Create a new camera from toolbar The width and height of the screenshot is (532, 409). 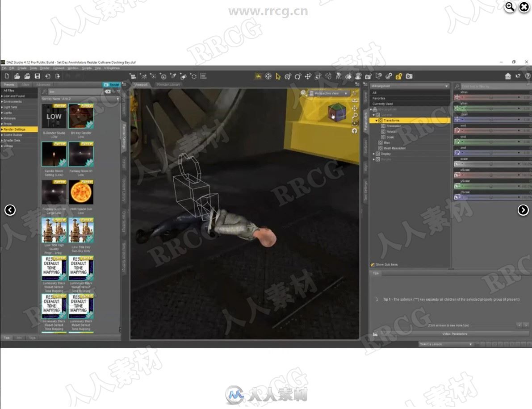click(133, 76)
